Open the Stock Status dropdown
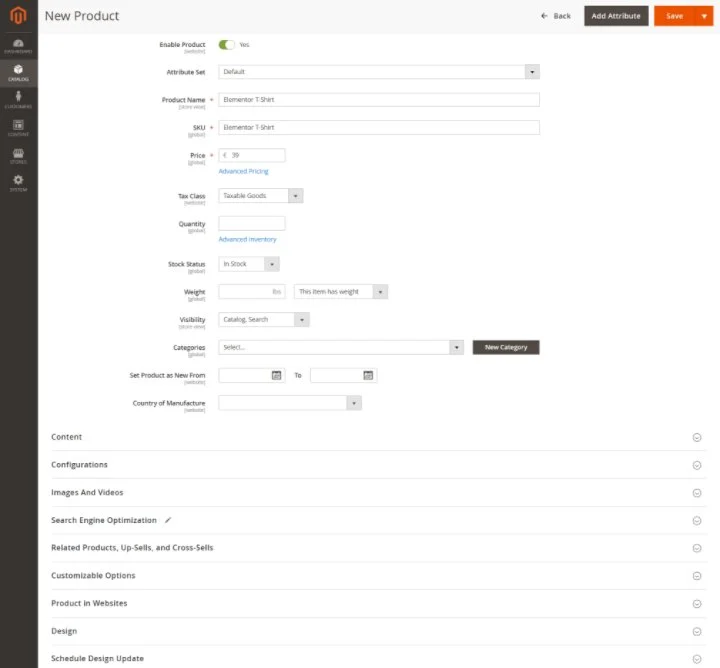720x668 pixels. coord(249,264)
